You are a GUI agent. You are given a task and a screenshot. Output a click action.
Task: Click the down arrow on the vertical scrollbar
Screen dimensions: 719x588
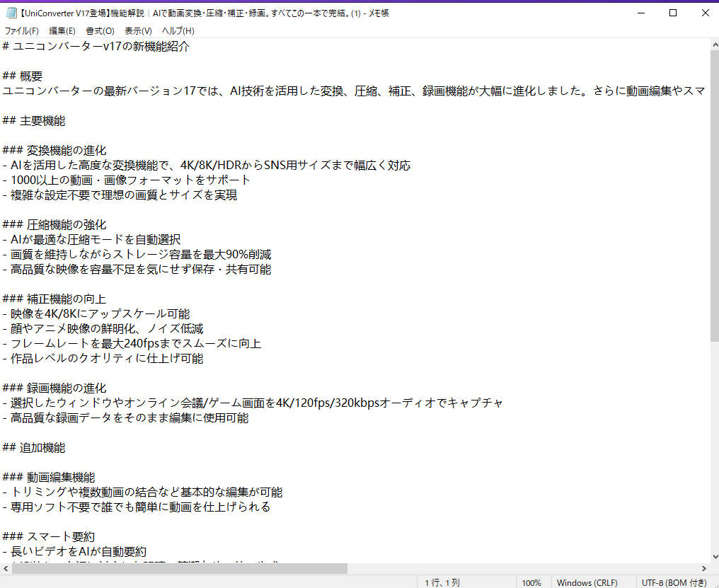[713, 557]
